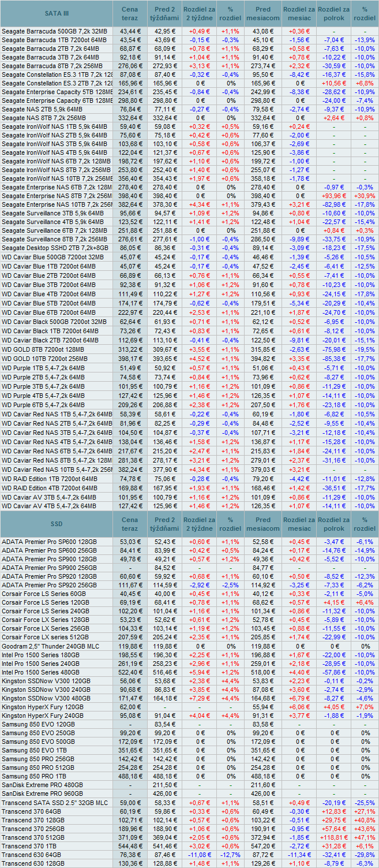Select SanDisk Extreme PRO 960GB row
Screen dimensions: 379x868
(x=189, y=794)
